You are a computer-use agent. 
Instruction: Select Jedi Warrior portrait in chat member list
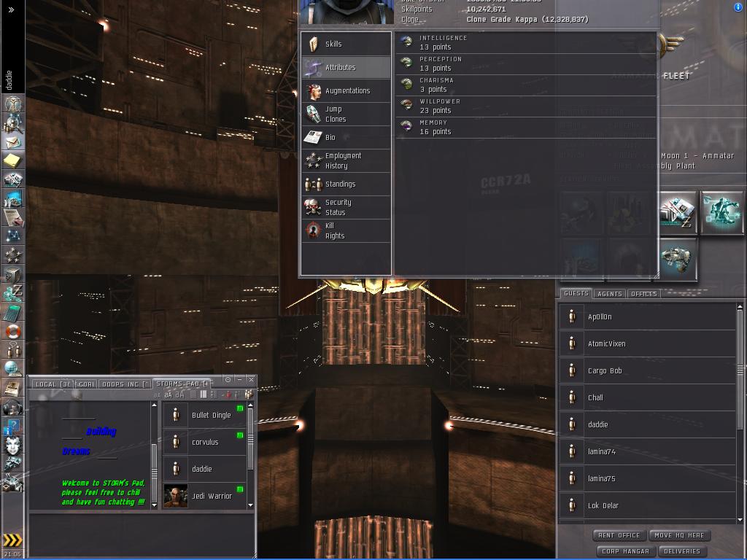pos(176,496)
